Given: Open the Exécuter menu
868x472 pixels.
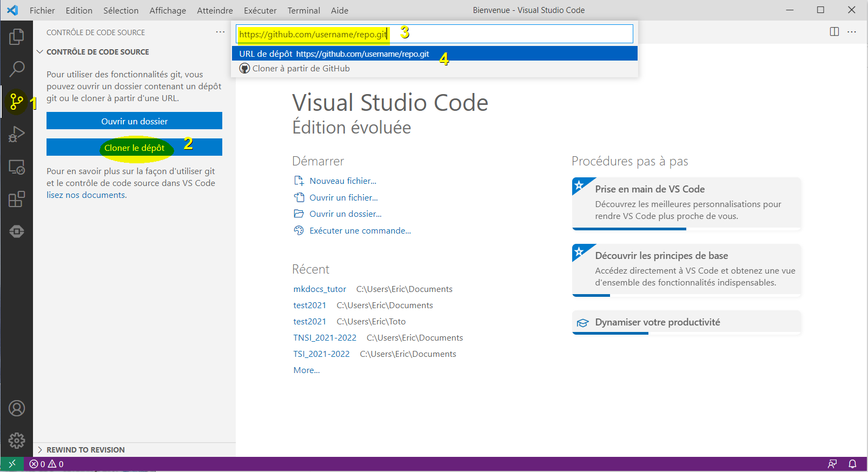Looking at the screenshot, I should tap(260, 10).
